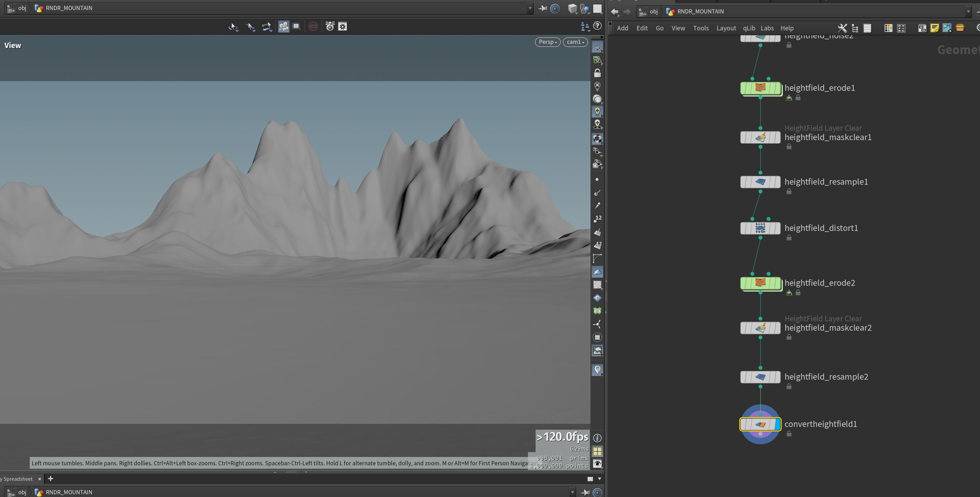Click the heightfield_erode1 node icon
This screenshot has height=497, width=980.
[x=760, y=88]
